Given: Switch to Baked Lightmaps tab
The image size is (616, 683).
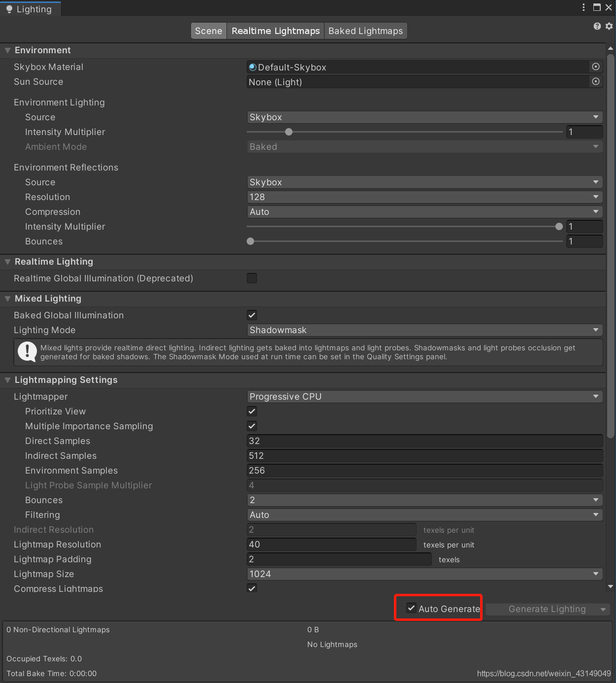Looking at the screenshot, I should pos(365,31).
